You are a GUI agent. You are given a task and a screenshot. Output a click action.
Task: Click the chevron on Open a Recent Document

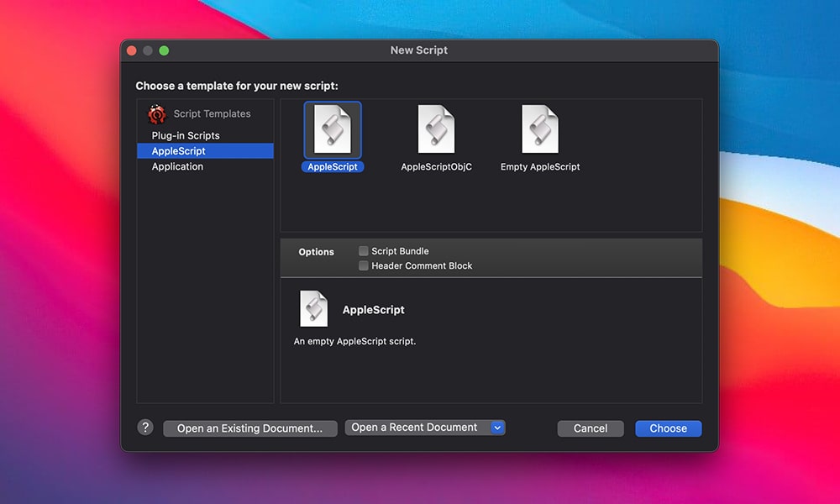[496, 427]
